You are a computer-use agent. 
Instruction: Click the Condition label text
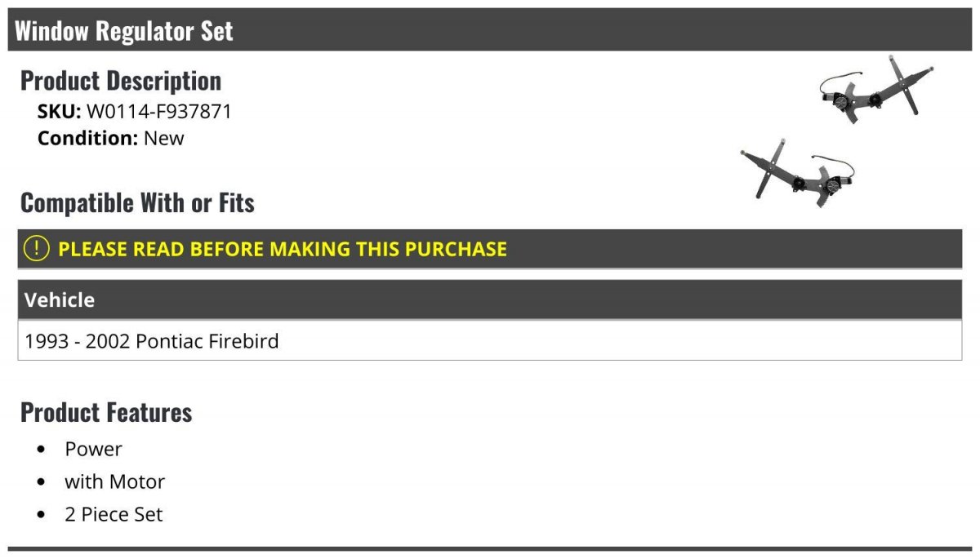(x=88, y=138)
